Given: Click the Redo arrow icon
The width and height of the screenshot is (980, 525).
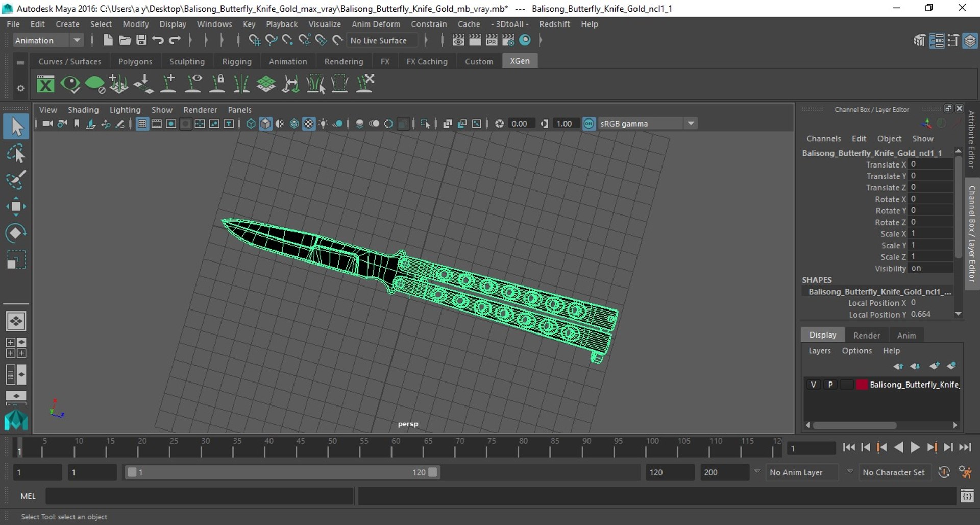Looking at the screenshot, I should (175, 40).
